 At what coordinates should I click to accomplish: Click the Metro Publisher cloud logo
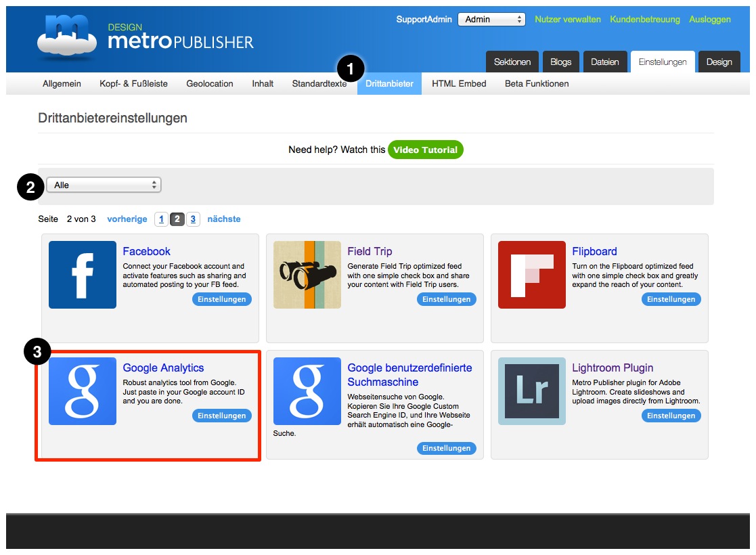tap(66, 38)
